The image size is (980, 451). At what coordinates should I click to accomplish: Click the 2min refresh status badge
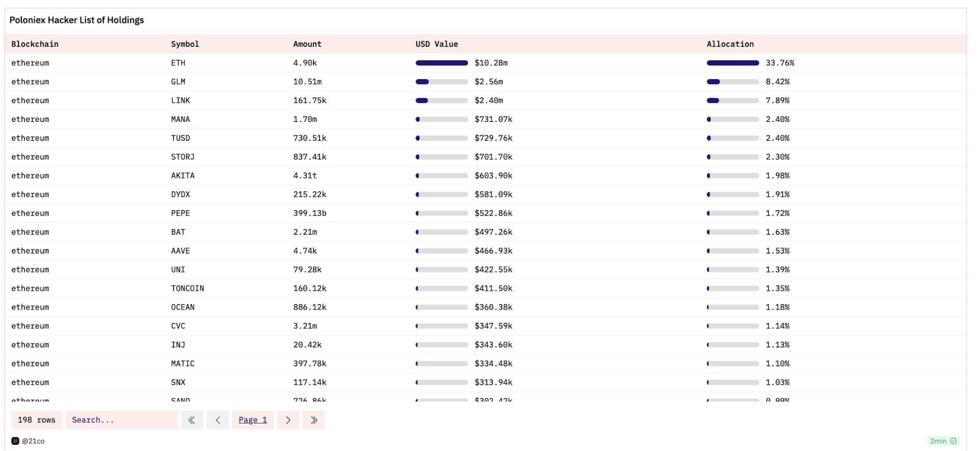[943, 441]
